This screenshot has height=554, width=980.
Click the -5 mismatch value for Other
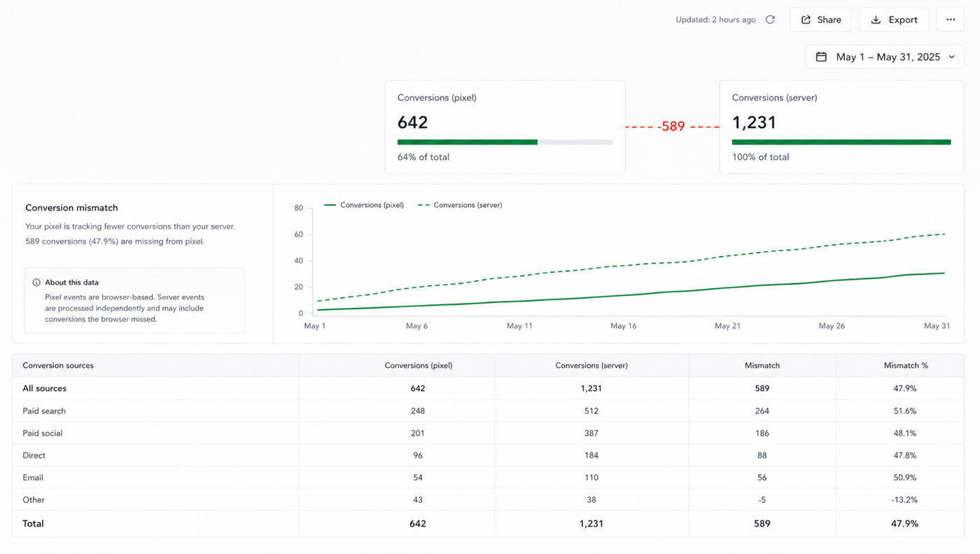tap(762, 500)
